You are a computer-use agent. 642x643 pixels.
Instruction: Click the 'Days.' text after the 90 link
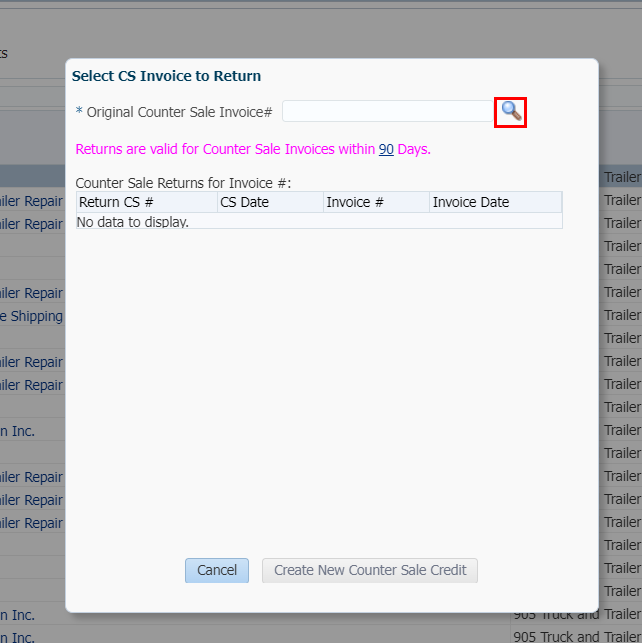(x=414, y=149)
